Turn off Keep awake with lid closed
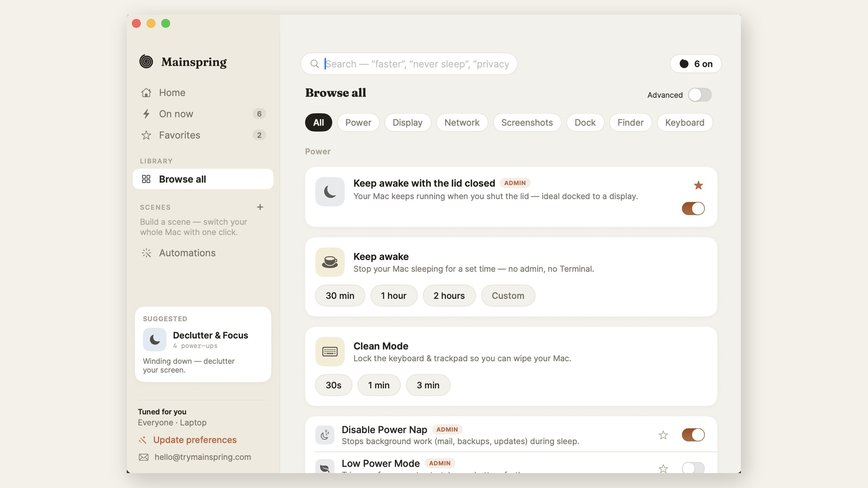868x488 pixels. pyautogui.click(x=693, y=208)
